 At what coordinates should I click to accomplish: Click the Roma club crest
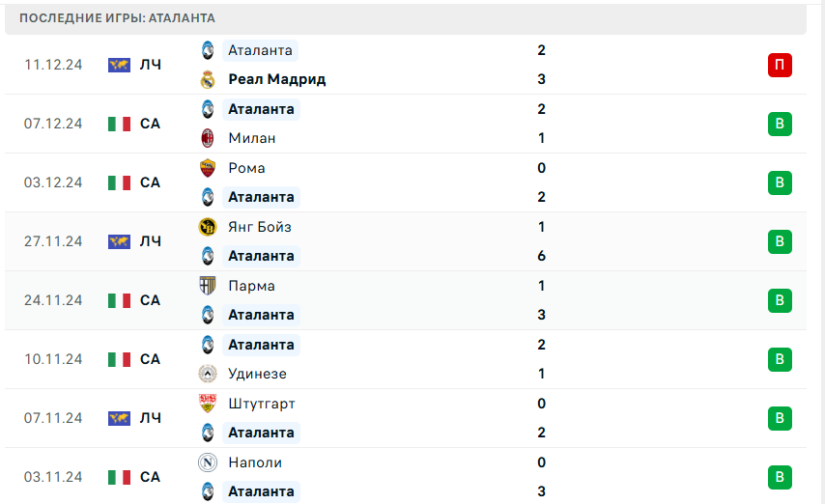[207, 168]
